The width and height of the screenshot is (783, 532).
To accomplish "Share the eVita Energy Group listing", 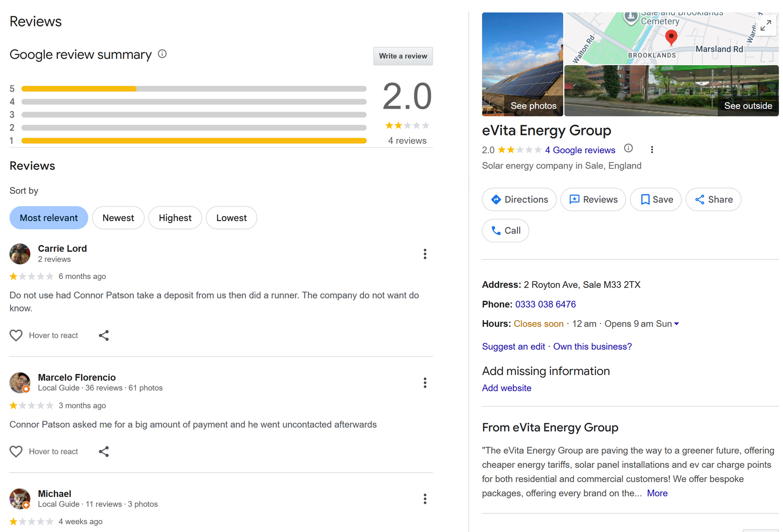I will coord(714,199).
